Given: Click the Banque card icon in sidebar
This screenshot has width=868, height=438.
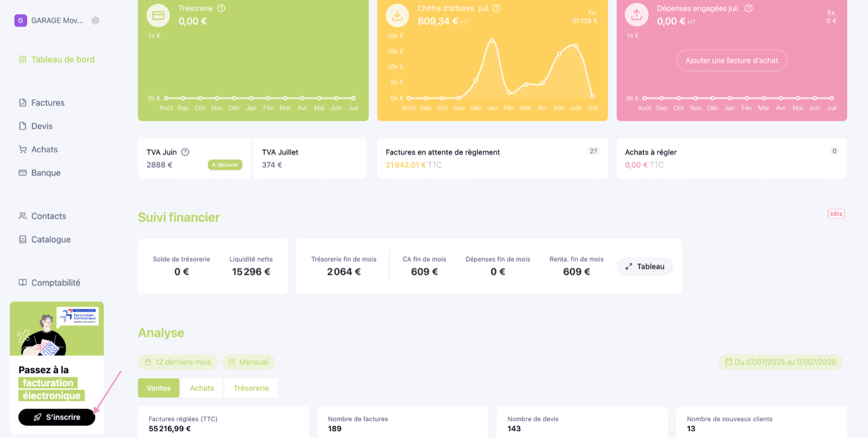Looking at the screenshot, I should point(23,172).
